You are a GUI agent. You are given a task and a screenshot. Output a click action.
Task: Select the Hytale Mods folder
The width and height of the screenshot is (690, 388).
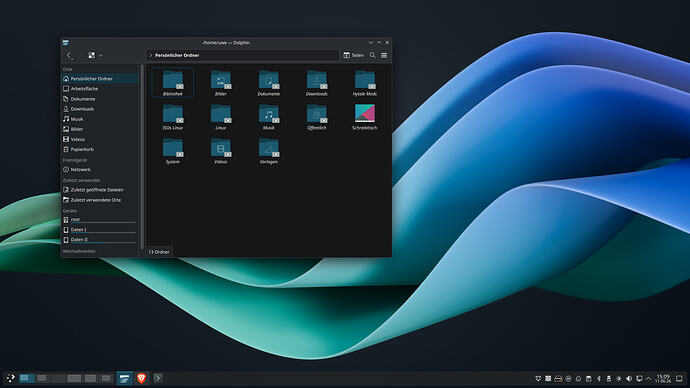point(364,83)
